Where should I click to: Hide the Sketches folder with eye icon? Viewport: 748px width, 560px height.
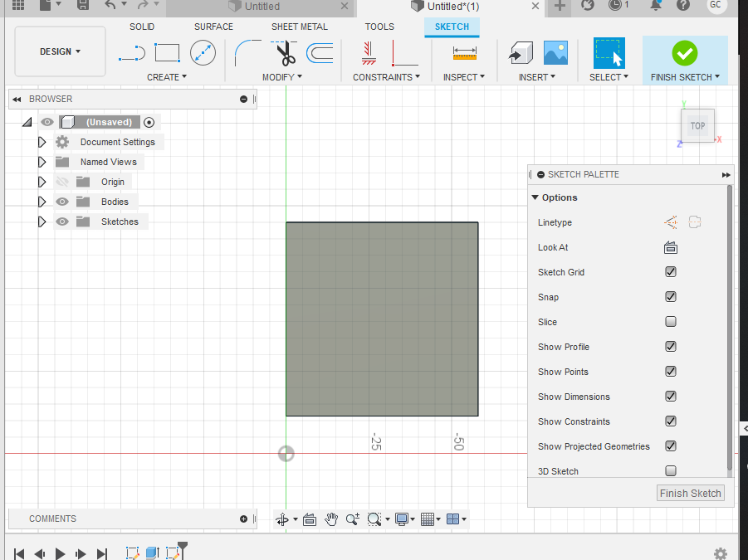[62, 222]
